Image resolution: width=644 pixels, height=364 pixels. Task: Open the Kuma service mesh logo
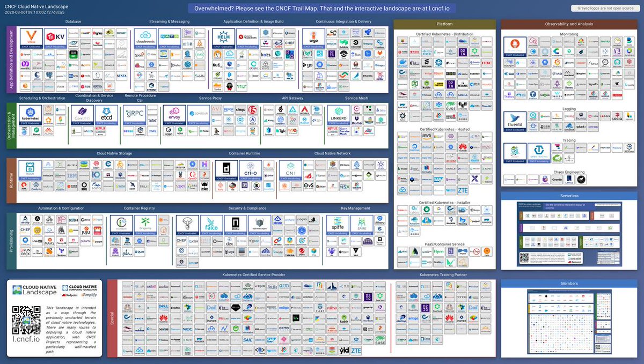[x=357, y=120]
